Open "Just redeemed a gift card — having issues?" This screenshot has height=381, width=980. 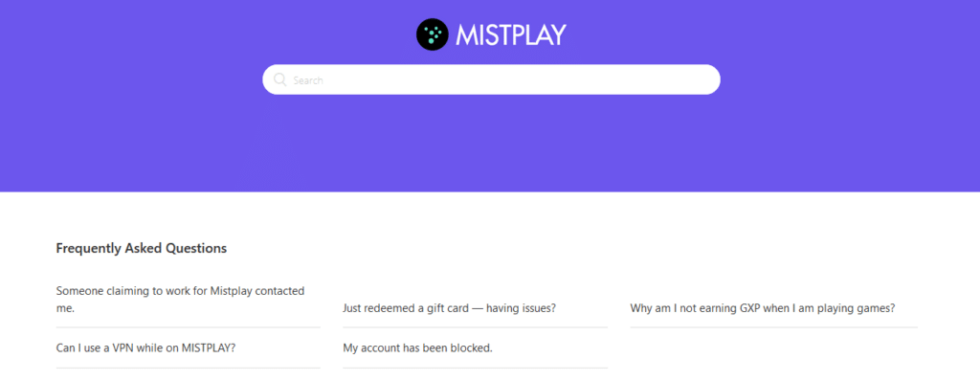(450, 308)
